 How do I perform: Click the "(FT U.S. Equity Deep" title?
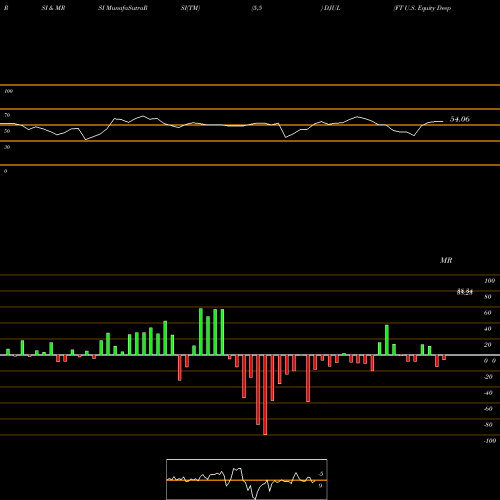[422, 8]
